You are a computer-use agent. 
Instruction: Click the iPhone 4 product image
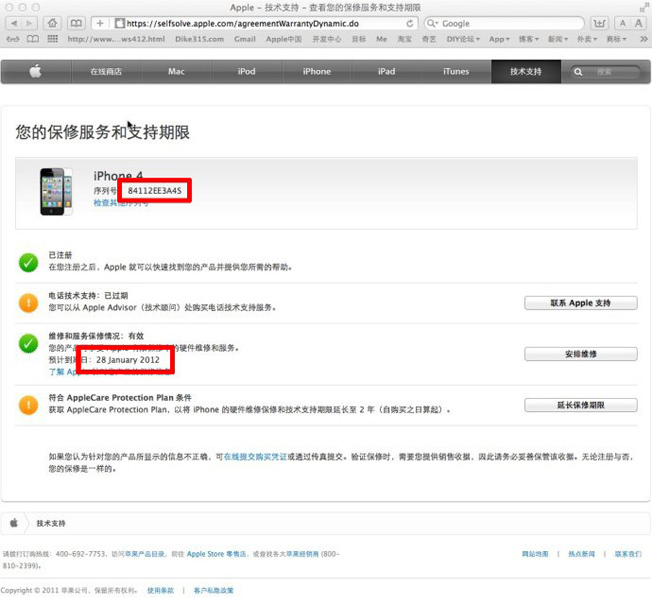tap(56, 192)
